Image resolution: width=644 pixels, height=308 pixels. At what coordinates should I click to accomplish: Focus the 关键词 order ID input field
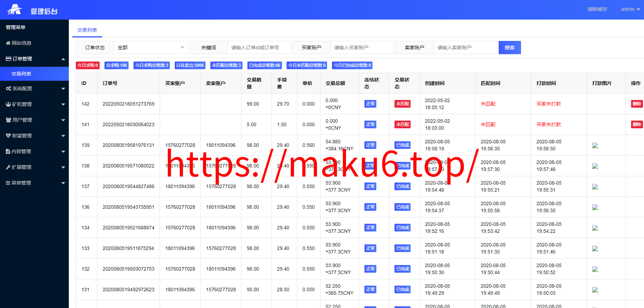(x=259, y=48)
